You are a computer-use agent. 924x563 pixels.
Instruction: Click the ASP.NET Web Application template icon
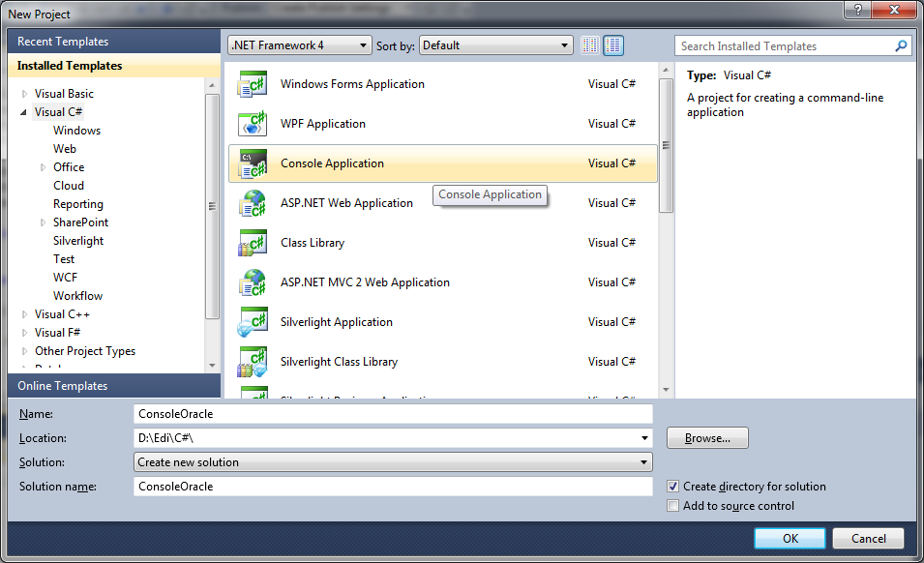pyautogui.click(x=253, y=203)
